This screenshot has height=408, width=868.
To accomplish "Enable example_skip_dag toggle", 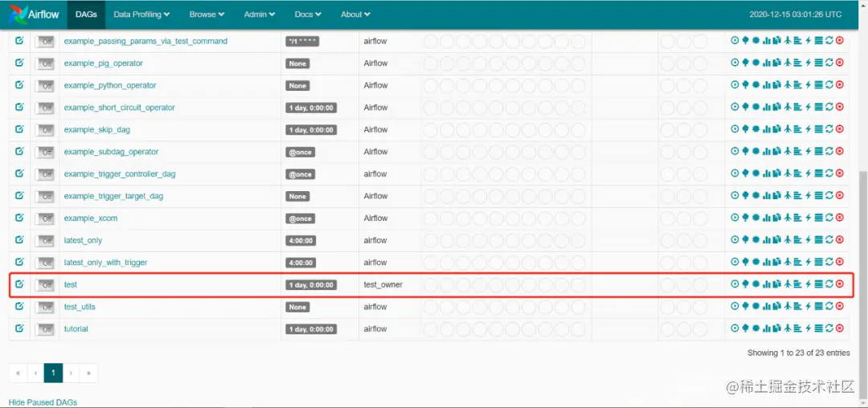I will click(x=44, y=130).
